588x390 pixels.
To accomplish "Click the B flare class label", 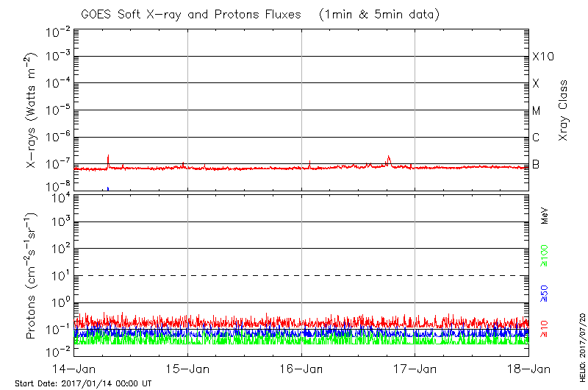I will (536, 164).
